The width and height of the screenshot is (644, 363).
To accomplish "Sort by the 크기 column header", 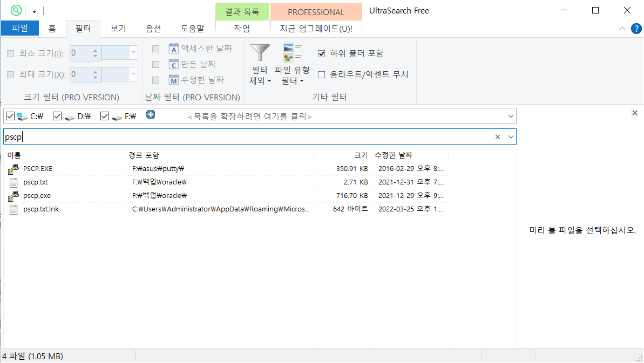I will [343, 155].
